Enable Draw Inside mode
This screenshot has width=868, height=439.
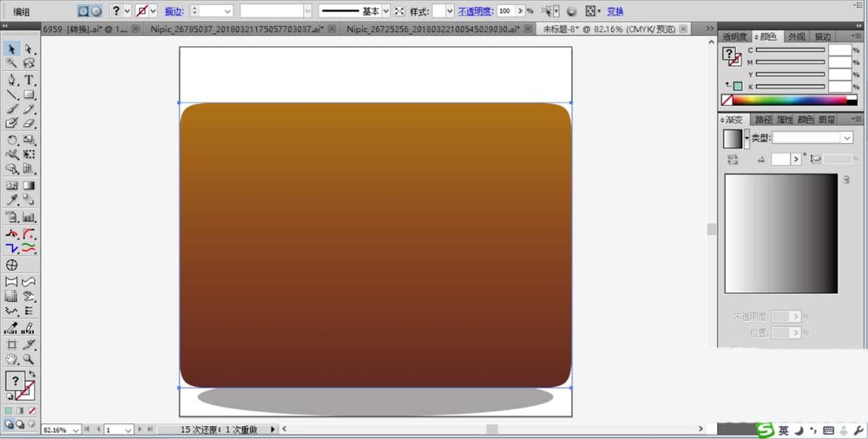click(31, 424)
